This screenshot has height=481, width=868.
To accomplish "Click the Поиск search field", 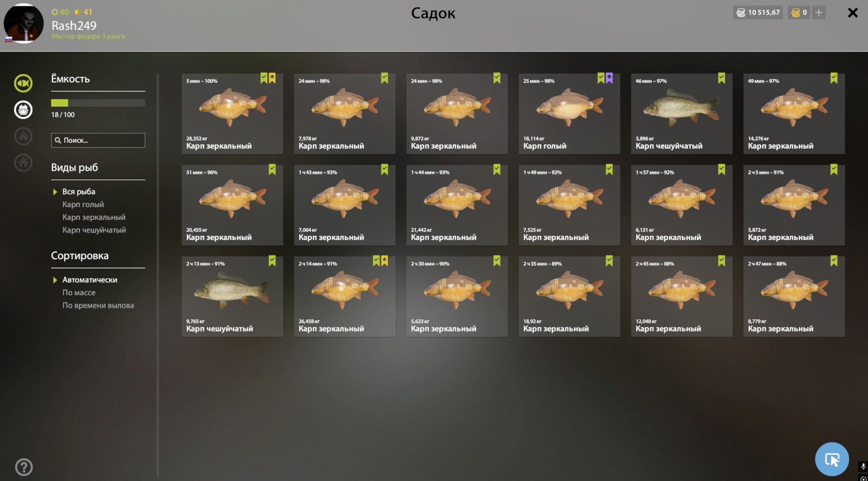I will (x=98, y=140).
